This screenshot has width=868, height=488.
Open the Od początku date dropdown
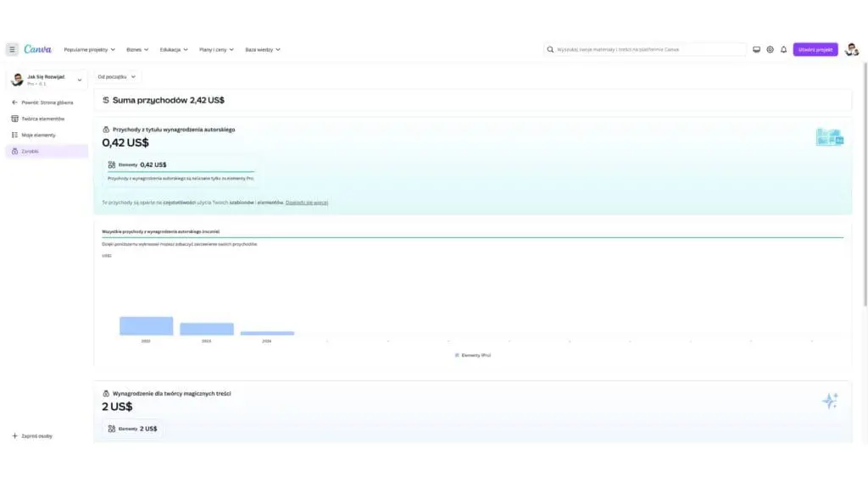[117, 77]
